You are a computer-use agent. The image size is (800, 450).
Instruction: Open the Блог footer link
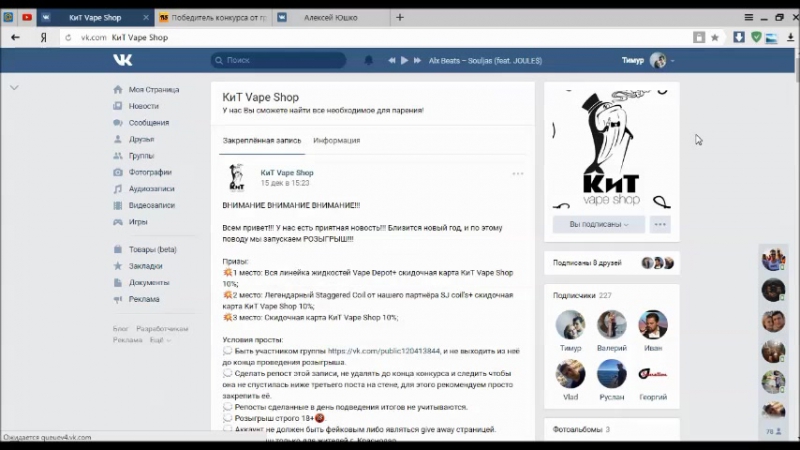point(120,329)
